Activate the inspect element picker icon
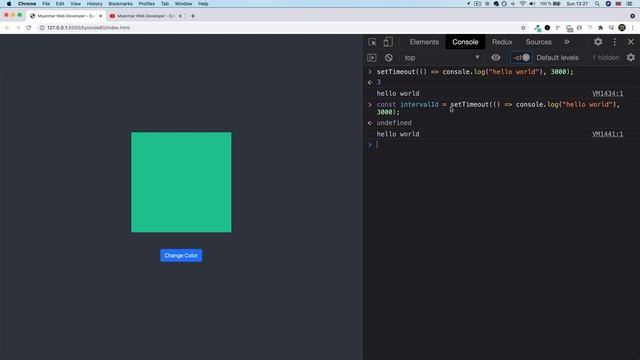The width and height of the screenshot is (640, 360). pyautogui.click(x=372, y=42)
